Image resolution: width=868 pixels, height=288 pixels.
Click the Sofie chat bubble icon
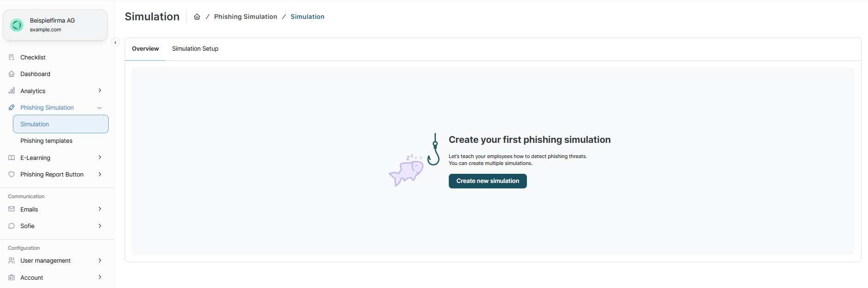coord(12,226)
